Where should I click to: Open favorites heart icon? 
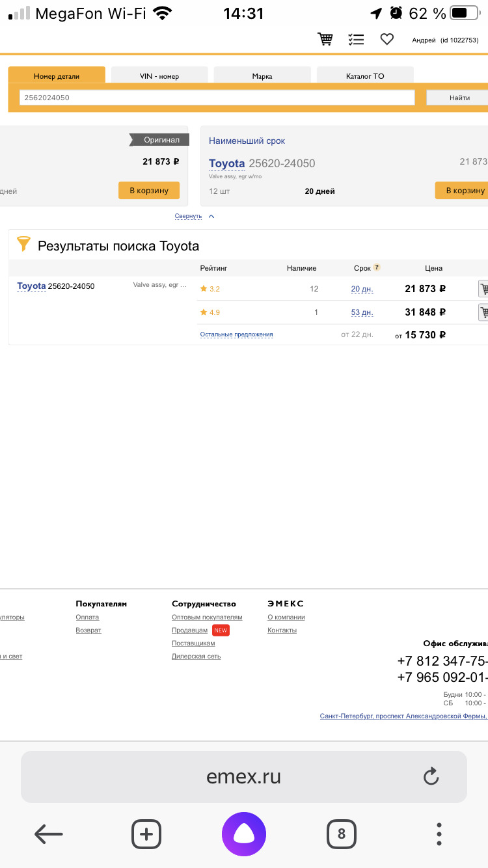(x=387, y=40)
